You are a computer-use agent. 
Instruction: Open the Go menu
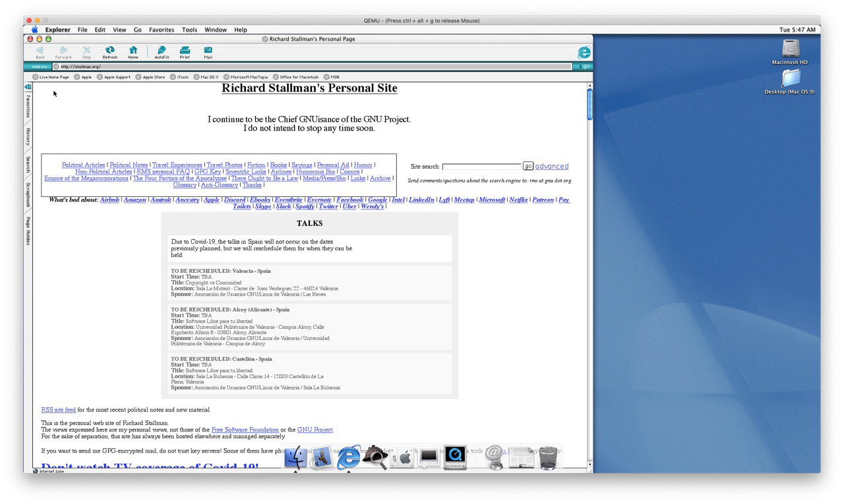point(138,30)
